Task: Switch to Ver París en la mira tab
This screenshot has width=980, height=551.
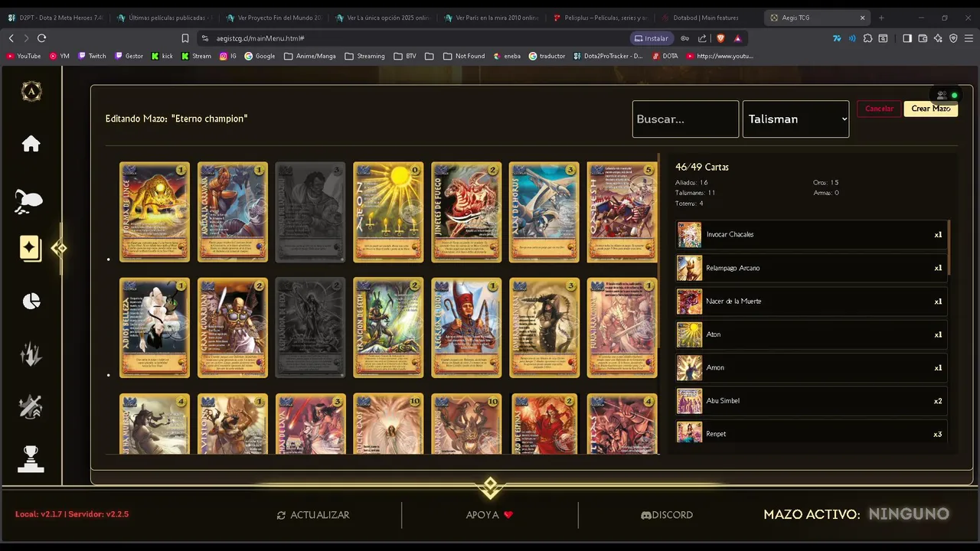Action: coord(492,18)
